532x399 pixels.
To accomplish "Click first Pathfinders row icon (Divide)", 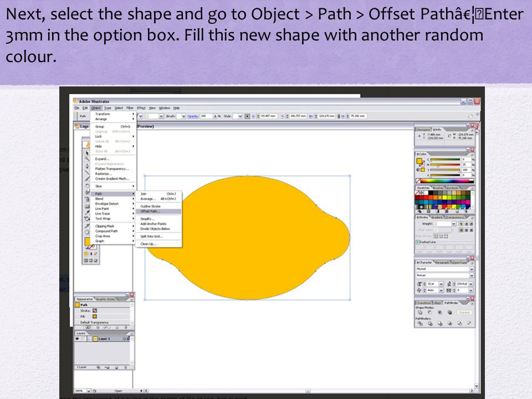I will click(x=420, y=324).
